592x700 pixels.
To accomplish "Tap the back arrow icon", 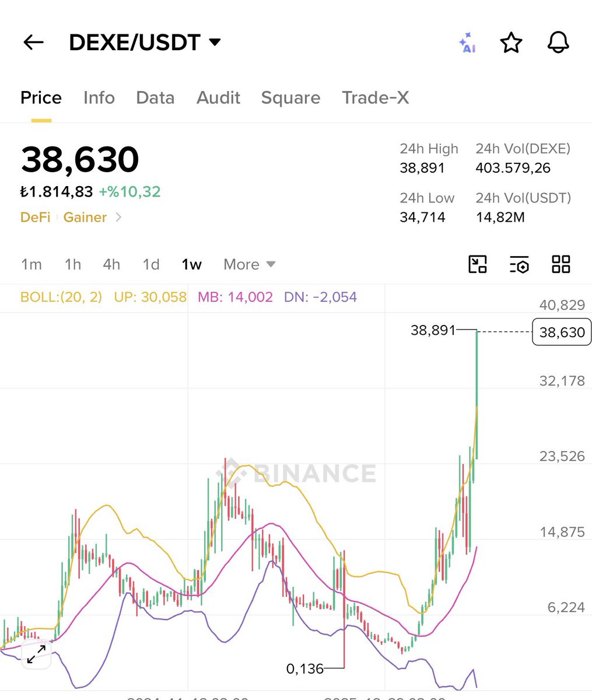I will point(33,42).
